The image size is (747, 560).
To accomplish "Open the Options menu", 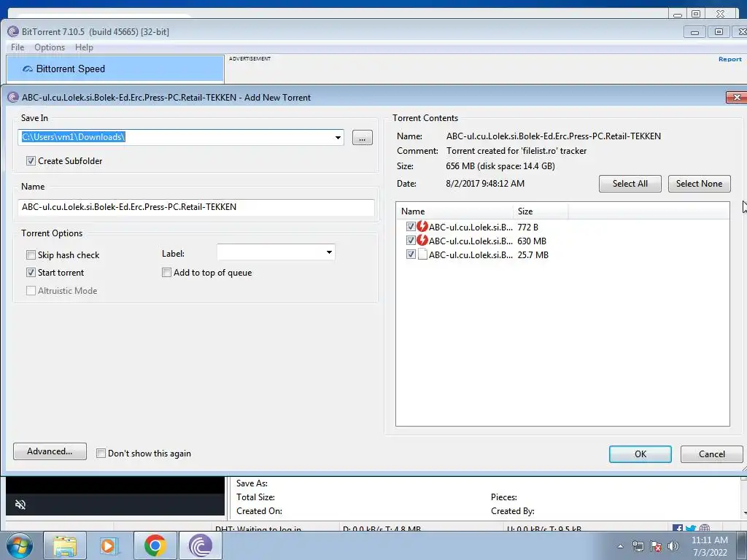I will coord(50,47).
